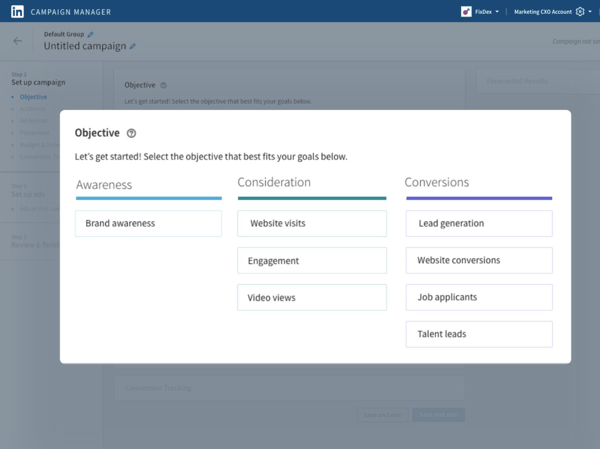Open dropdown arrow next to settings gear
The image size is (600, 449).
(x=590, y=12)
